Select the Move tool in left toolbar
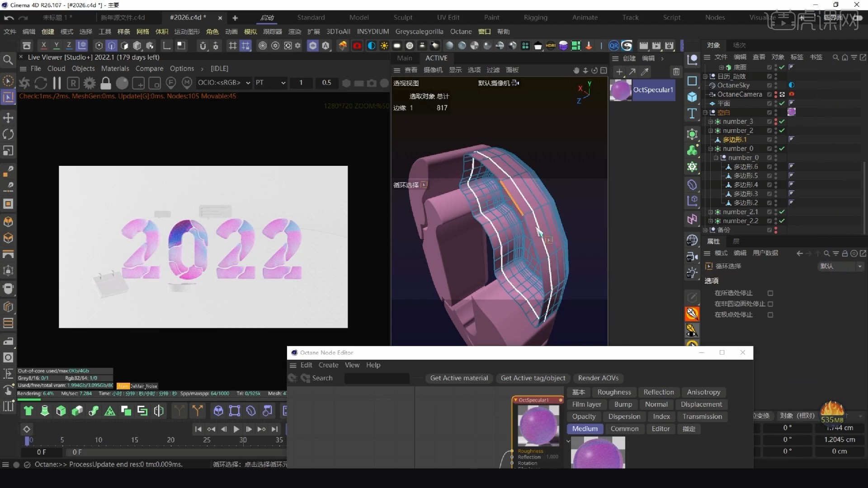This screenshot has height=488, width=868. [8, 118]
